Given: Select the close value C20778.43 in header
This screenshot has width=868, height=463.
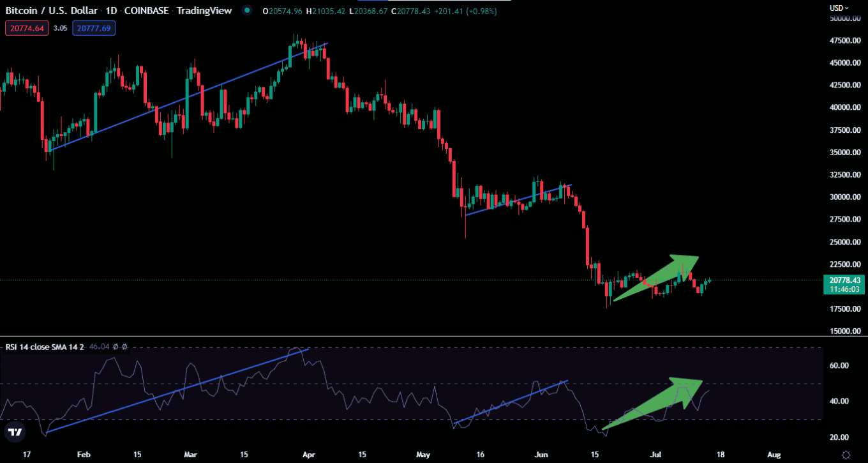Looking at the screenshot, I should coord(412,11).
